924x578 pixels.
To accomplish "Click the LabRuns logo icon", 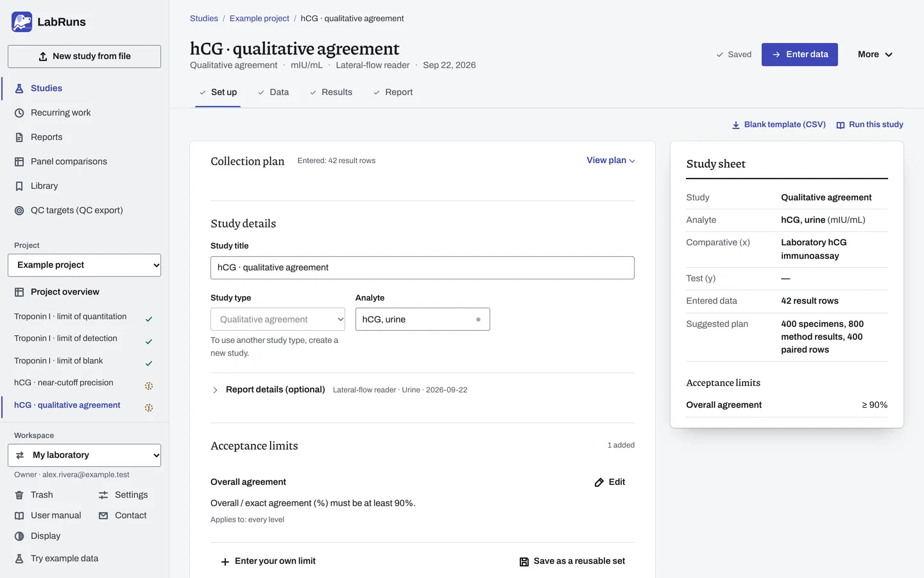I will (22, 22).
